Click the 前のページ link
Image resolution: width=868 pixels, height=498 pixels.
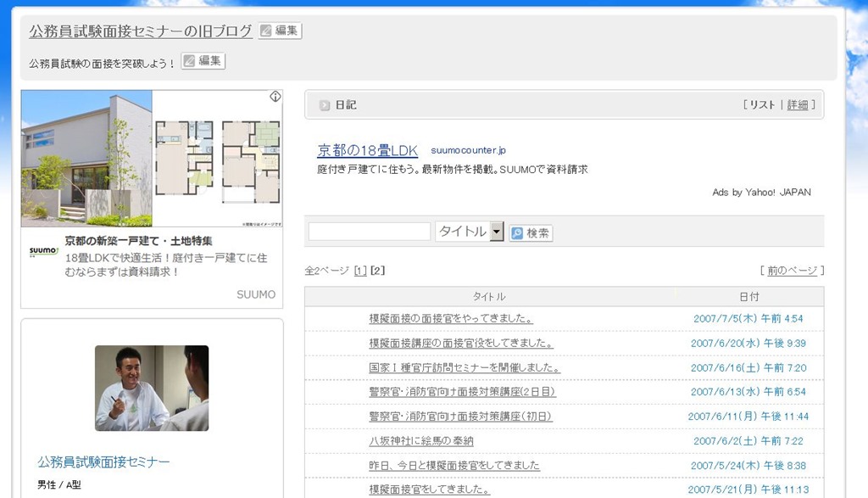click(792, 271)
